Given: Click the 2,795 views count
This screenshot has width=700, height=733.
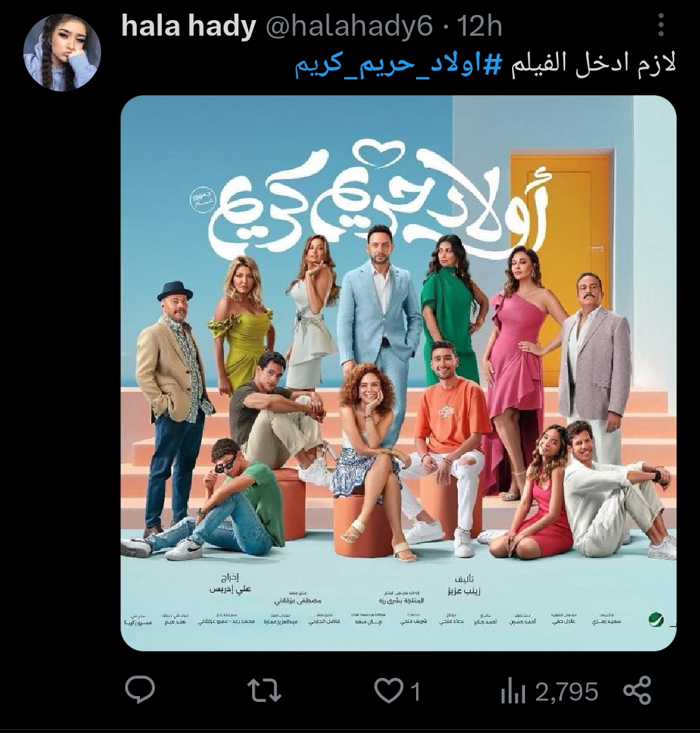Looking at the screenshot, I should pyautogui.click(x=566, y=692).
